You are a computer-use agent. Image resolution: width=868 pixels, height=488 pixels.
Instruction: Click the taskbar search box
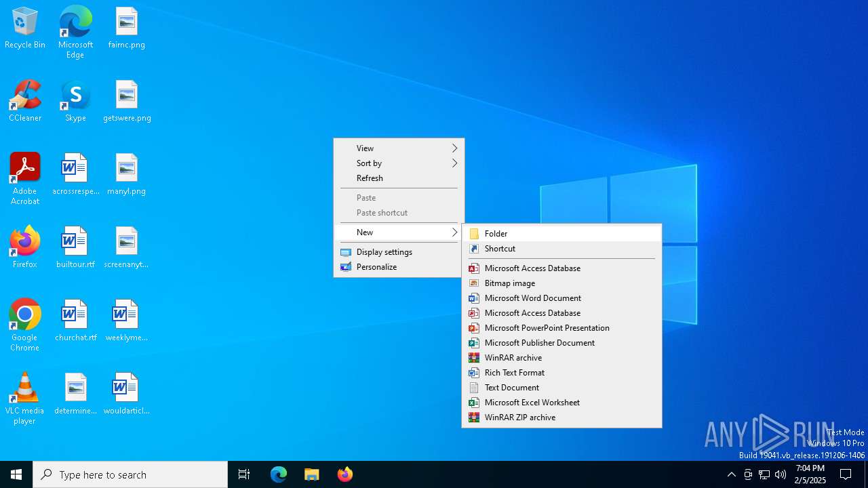point(130,474)
